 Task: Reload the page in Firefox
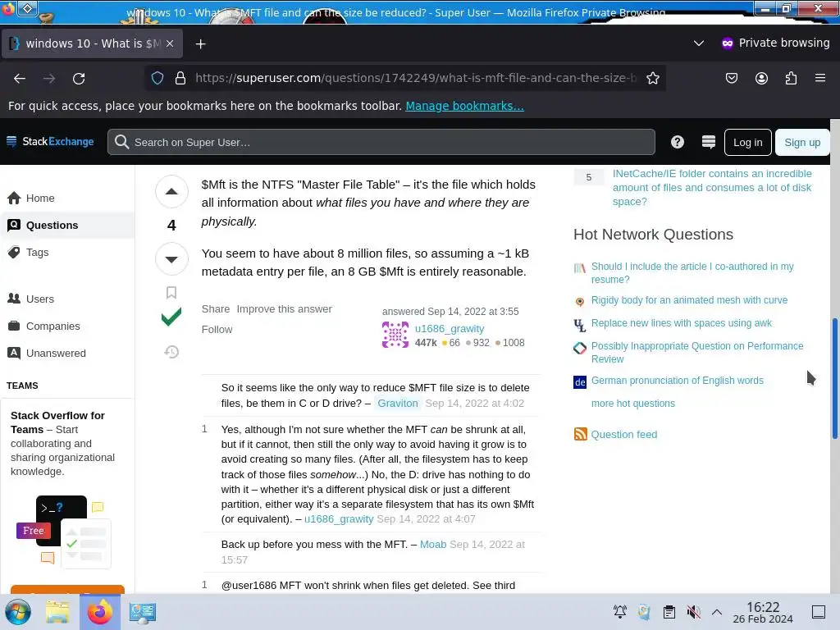pos(79,78)
